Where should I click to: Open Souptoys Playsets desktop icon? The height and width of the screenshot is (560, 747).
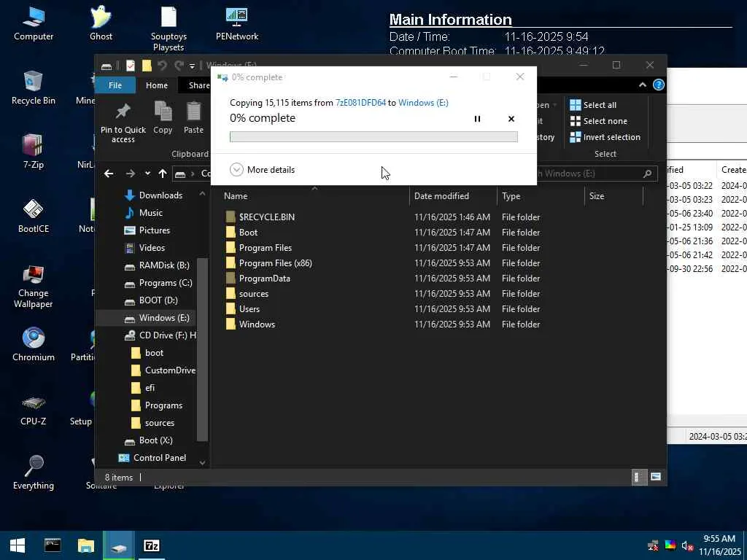(169, 28)
